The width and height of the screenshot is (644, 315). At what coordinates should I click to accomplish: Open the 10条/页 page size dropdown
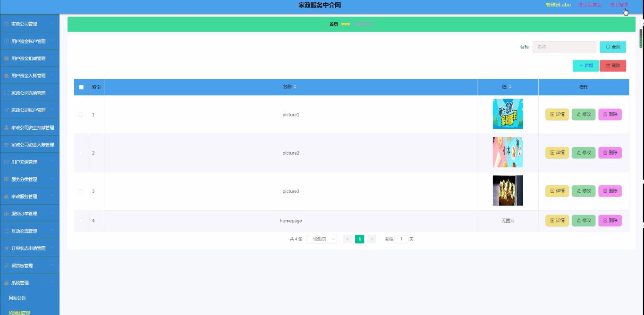322,239
